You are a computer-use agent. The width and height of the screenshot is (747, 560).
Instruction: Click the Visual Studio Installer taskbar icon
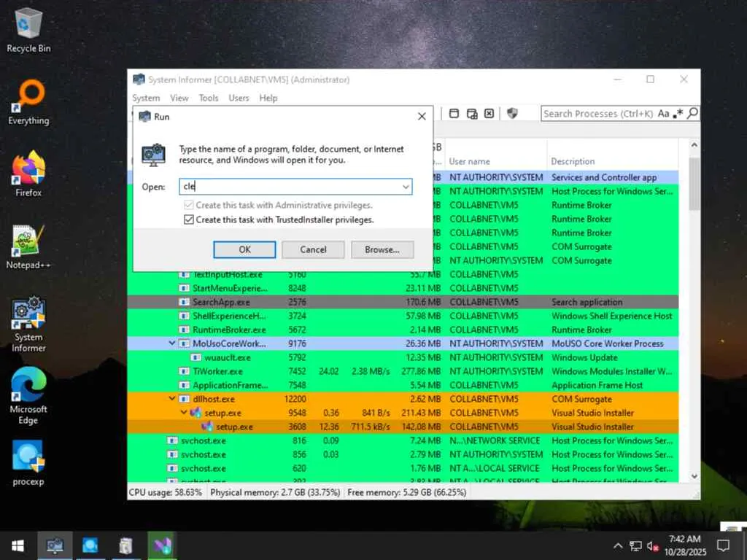163,545
